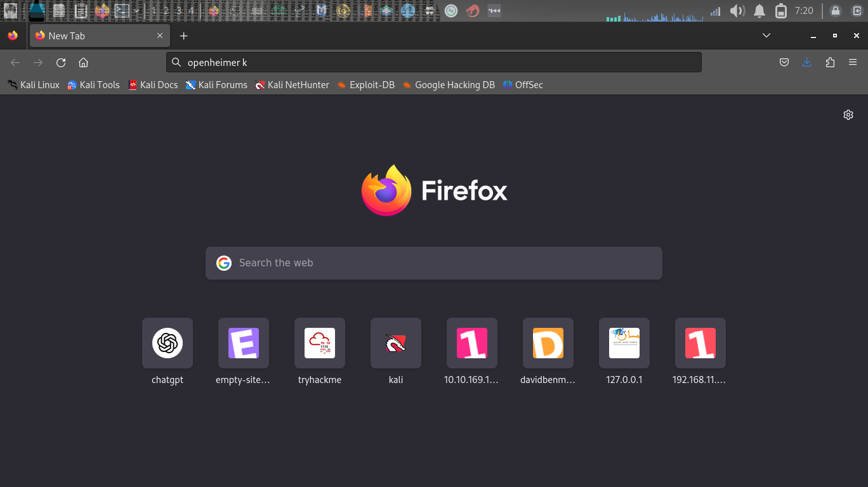Switch to workspace 1
Image resolution: width=868 pixels, height=487 pixels.
point(154,10)
